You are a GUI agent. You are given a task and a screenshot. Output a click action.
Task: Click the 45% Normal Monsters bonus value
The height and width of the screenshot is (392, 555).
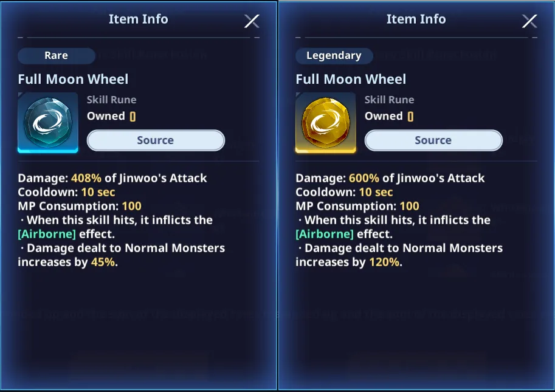coord(103,262)
